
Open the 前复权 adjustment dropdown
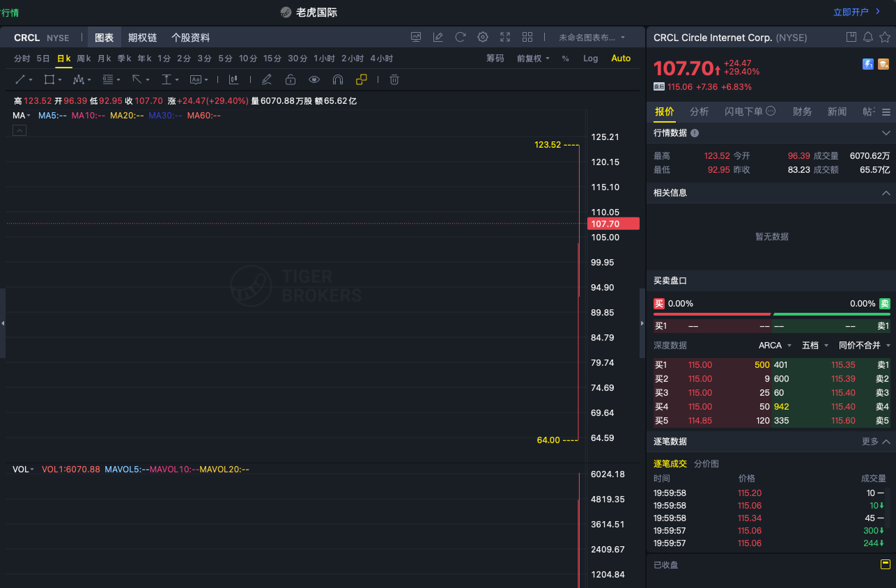[x=533, y=59]
